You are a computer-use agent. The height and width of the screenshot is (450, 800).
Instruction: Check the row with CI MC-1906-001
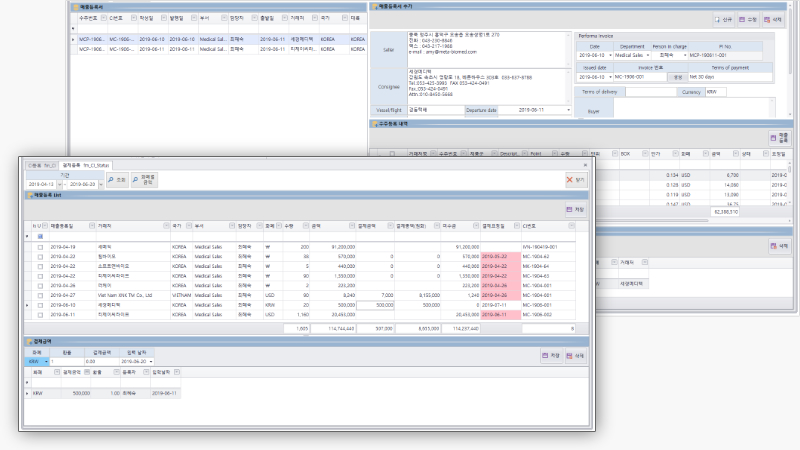click(x=40, y=305)
